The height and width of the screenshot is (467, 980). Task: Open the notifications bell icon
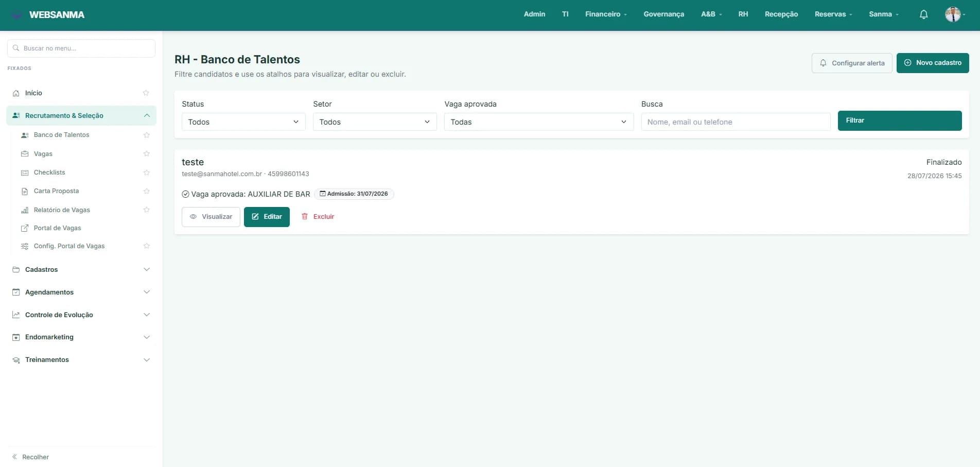(x=923, y=14)
